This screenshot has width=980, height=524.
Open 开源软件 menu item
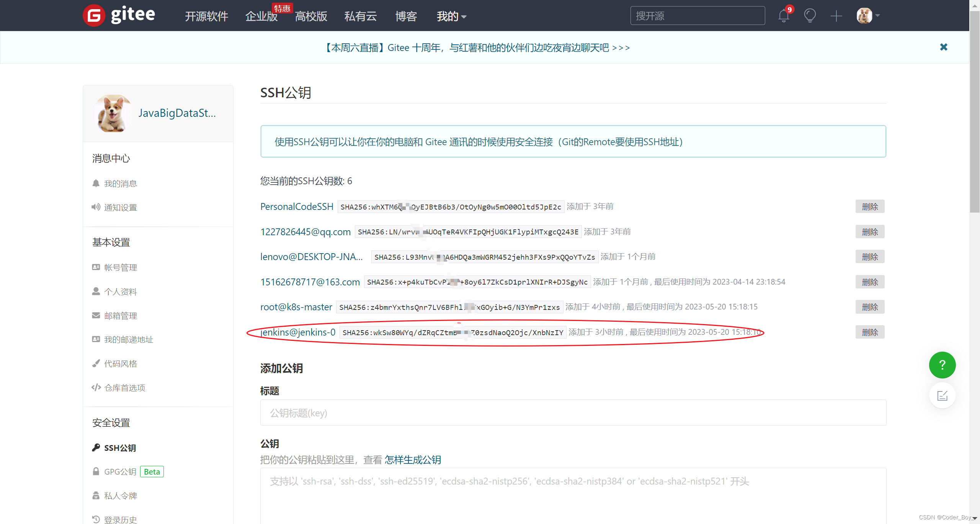(x=206, y=16)
